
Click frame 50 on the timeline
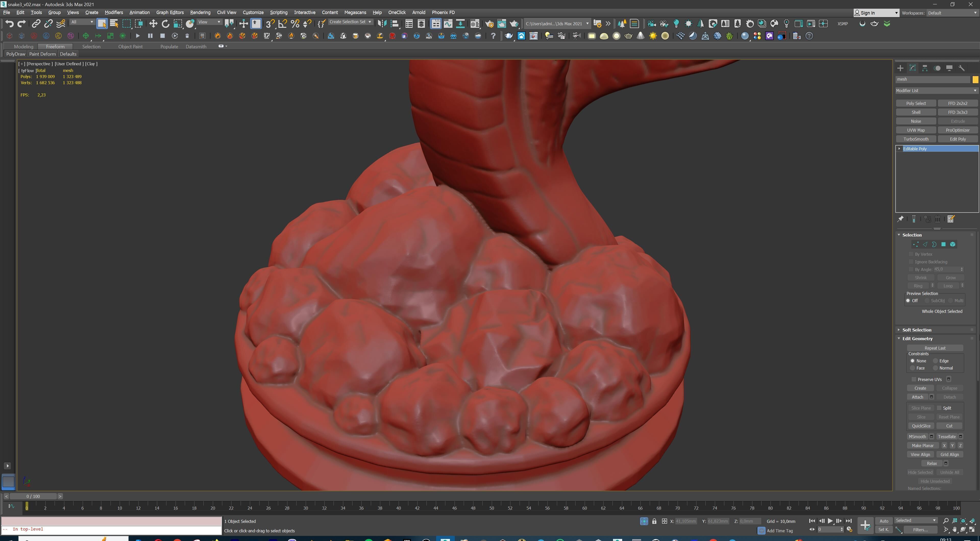pyautogui.click(x=492, y=508)
